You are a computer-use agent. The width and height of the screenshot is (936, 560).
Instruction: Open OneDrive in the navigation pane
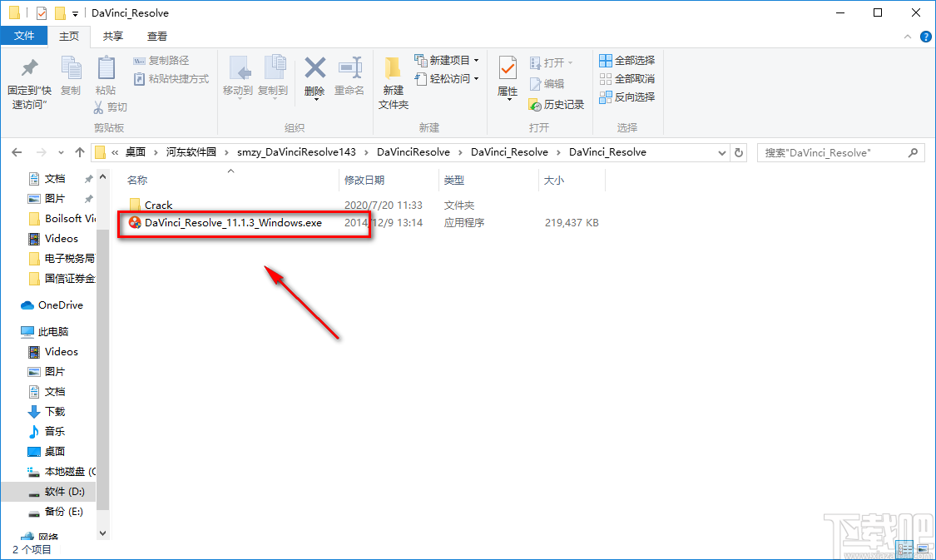tap(52, 305)
